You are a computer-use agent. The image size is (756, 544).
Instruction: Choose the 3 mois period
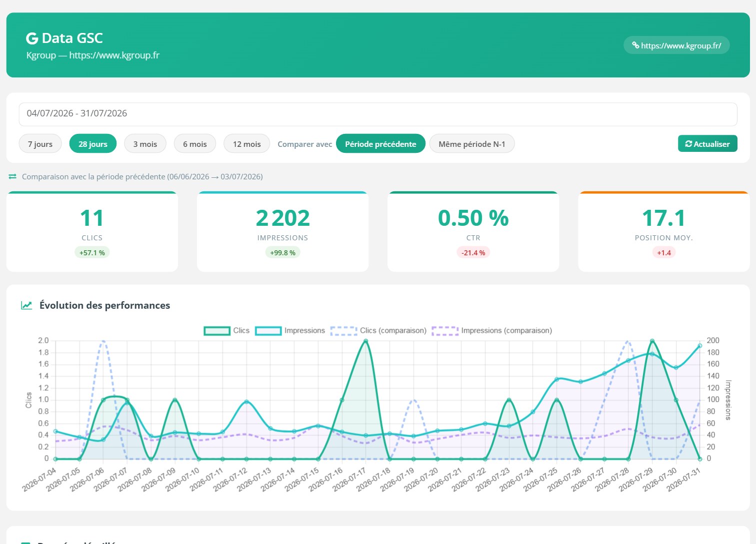tap(145, 144)
